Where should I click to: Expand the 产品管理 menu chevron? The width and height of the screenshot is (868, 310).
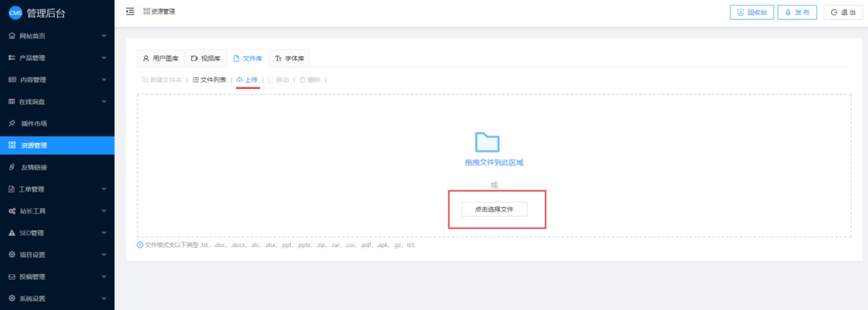click(104, 58)
